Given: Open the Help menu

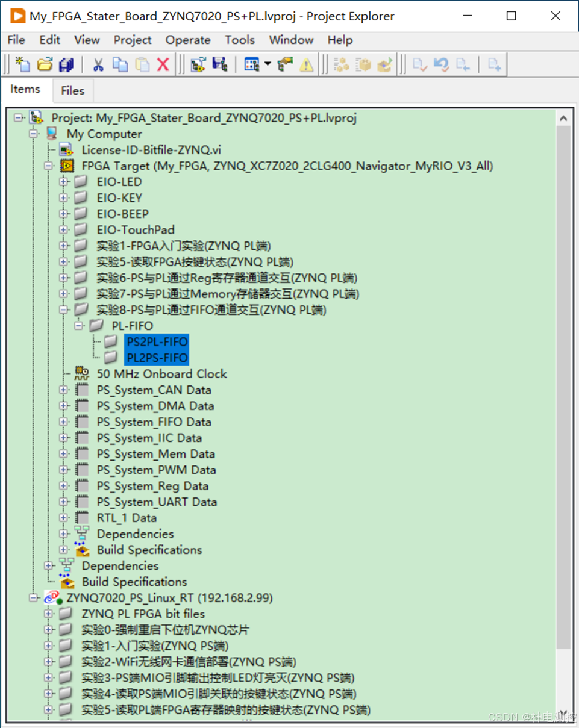Looking at the screenshot, I should (340, 40).
